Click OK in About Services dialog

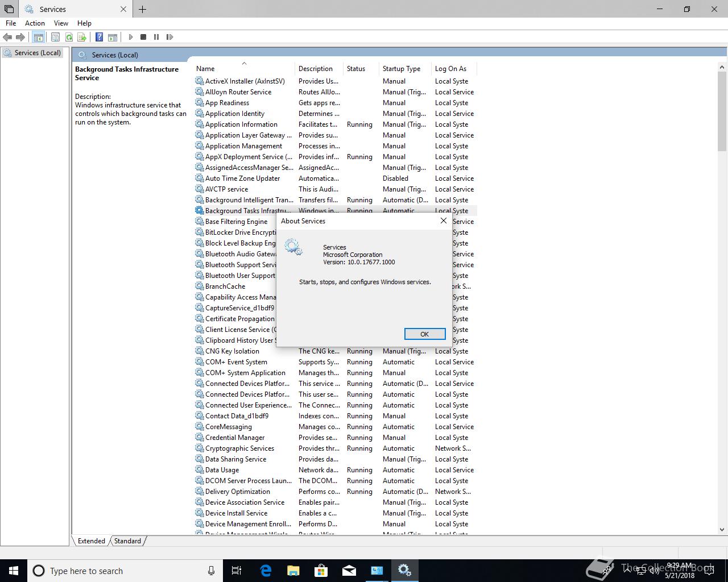tap(425, 334)
